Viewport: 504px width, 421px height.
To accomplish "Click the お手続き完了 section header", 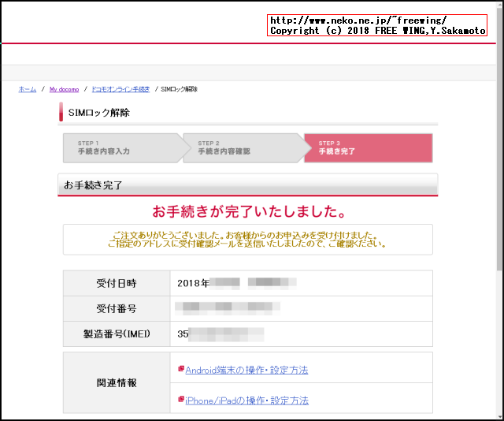I will click(248, 184).
